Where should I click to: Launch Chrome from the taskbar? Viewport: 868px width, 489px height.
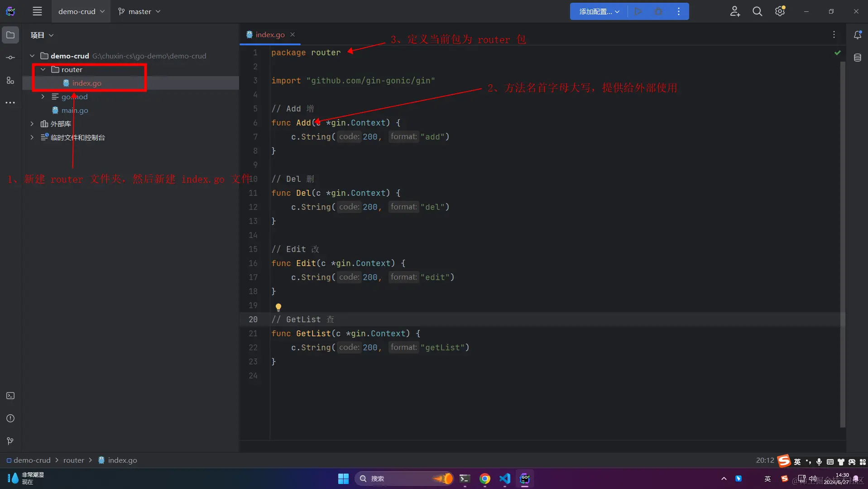pos(484,479)
